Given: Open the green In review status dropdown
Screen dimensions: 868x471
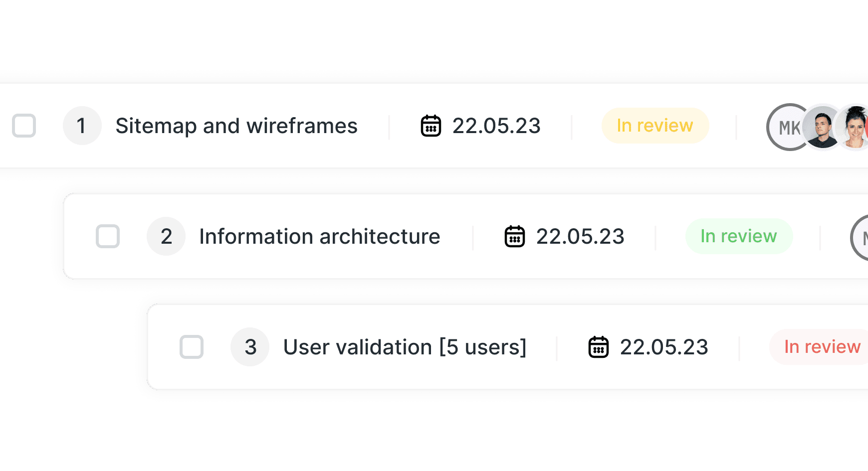Looking at the screenshot, I should point(739,236).
